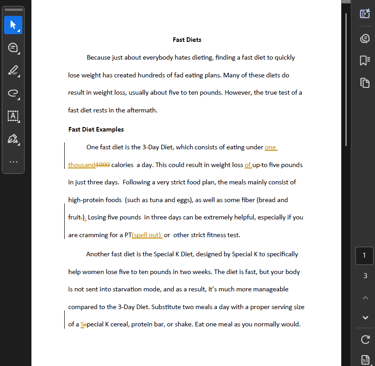Click the inserted '(spell out)' note
Viewport: 375px width, 366px height.
click(147, 235)
